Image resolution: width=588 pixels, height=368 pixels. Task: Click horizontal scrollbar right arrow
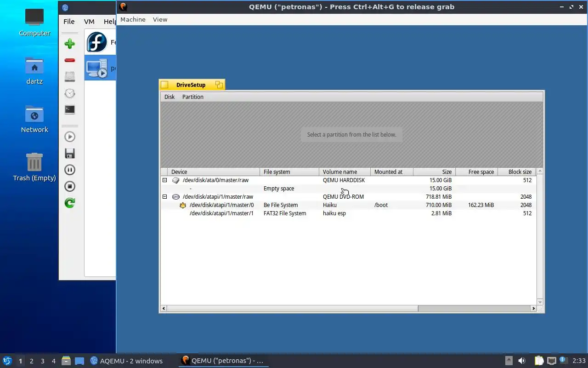[533, 308]
